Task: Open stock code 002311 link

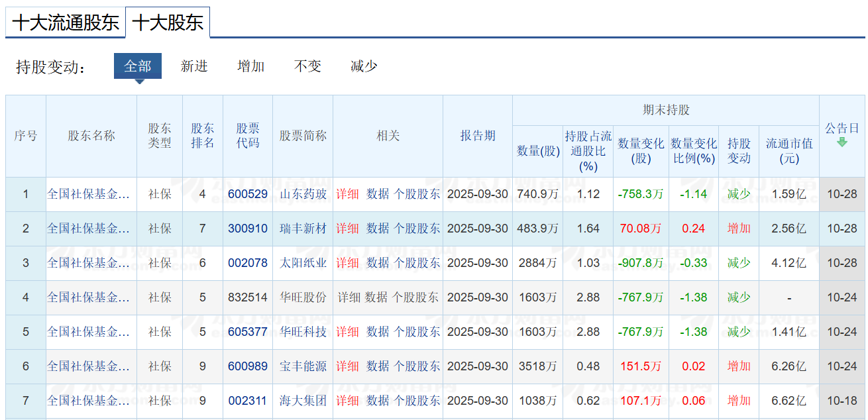Action: pyautogui.click(x=248, y=401)
